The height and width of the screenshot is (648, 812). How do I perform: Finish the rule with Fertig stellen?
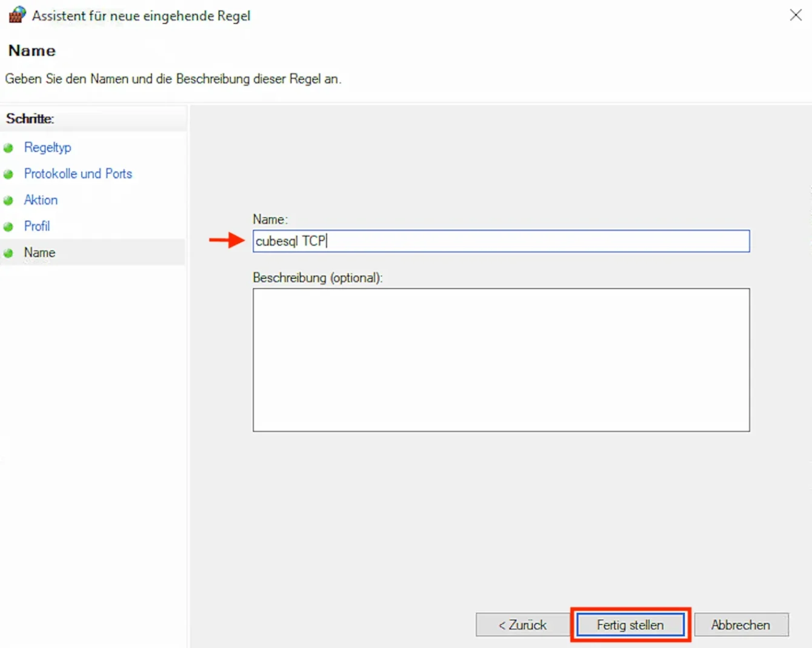coord(630,625)
